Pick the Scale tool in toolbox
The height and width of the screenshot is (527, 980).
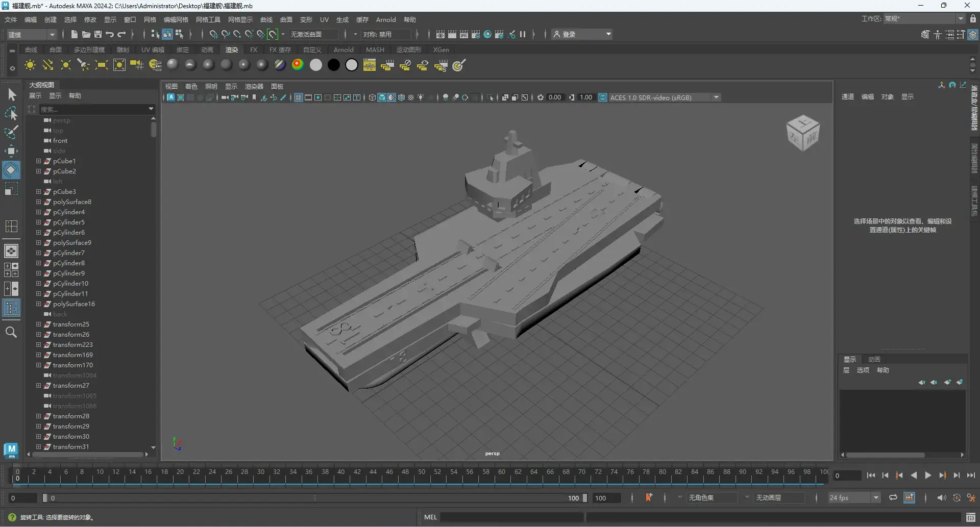[x=12, y=189]
